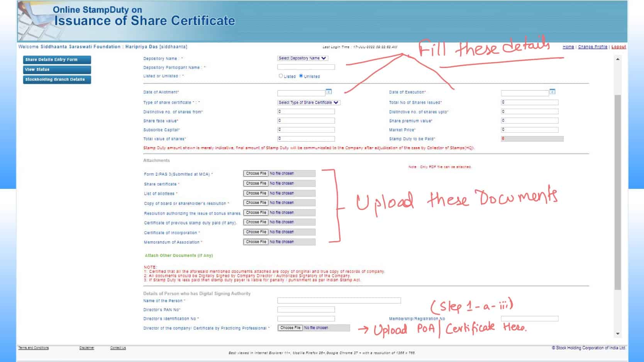The image size is (644, 362).
Task: Click the Name of the Person input field
Action: pos(339,300)
